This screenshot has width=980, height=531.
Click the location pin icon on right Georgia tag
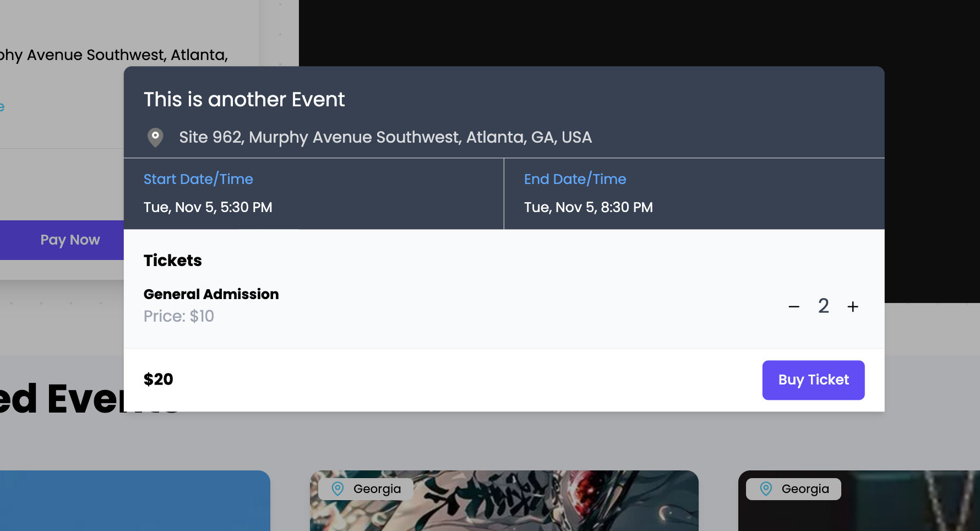[x=766, y=489]
